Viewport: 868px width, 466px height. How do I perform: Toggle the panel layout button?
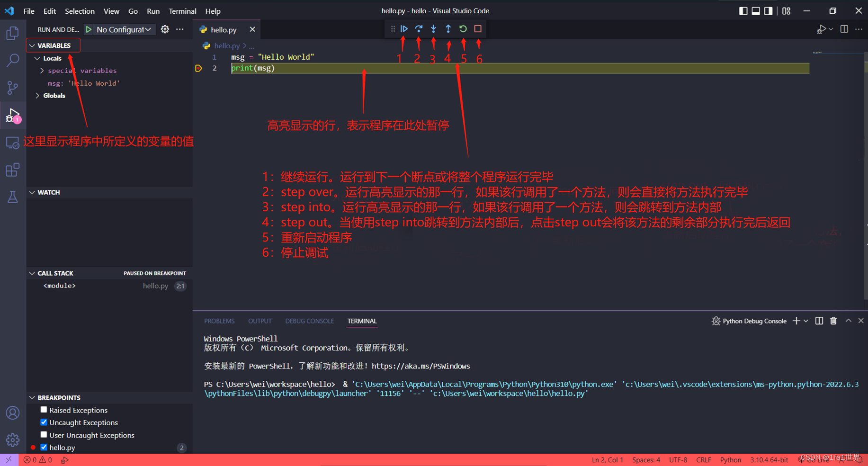pos(756,11)
